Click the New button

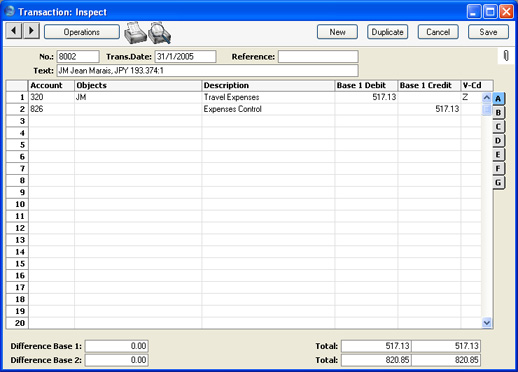pos(337,32)
